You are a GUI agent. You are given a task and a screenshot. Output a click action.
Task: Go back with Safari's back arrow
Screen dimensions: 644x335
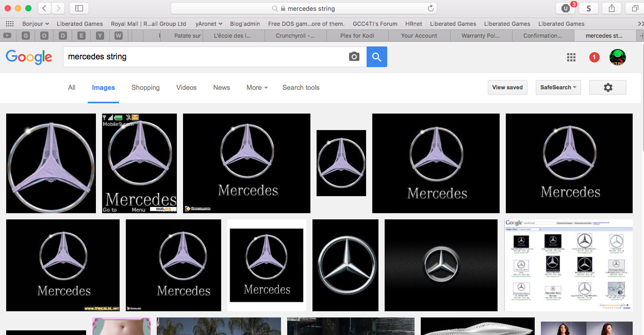tap(44, 8)
